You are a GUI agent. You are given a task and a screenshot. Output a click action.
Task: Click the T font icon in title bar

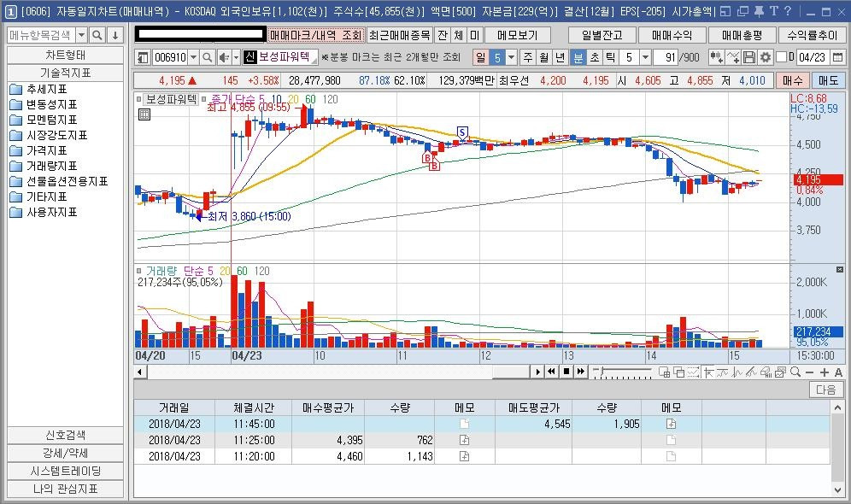pyautogui.click(x=773, y=11)
